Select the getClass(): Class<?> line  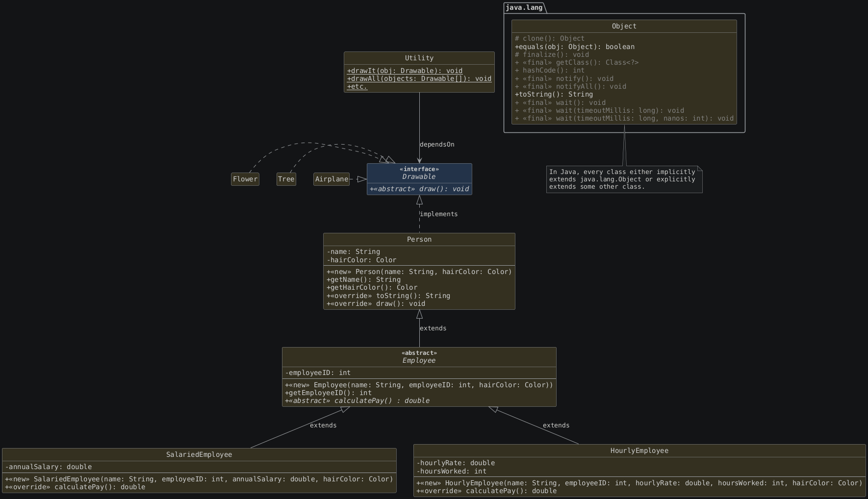(x=577, y=62)
